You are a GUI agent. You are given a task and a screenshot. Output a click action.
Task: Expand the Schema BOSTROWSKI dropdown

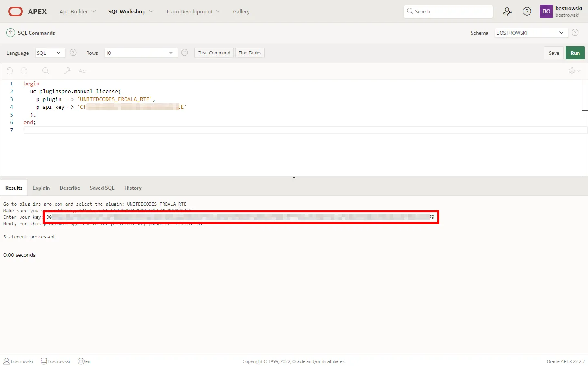531,33
